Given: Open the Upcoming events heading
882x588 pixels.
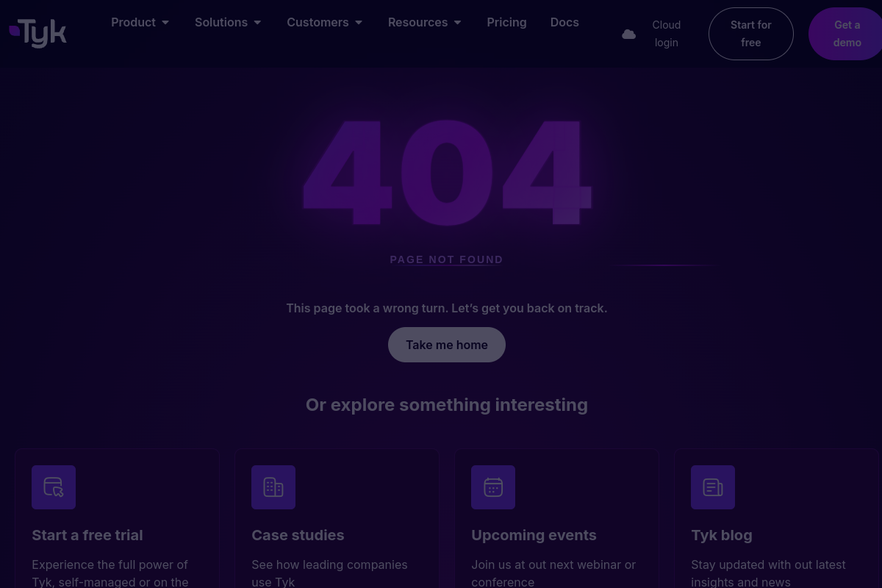Looking at the screenshot, I should point(534,535).
